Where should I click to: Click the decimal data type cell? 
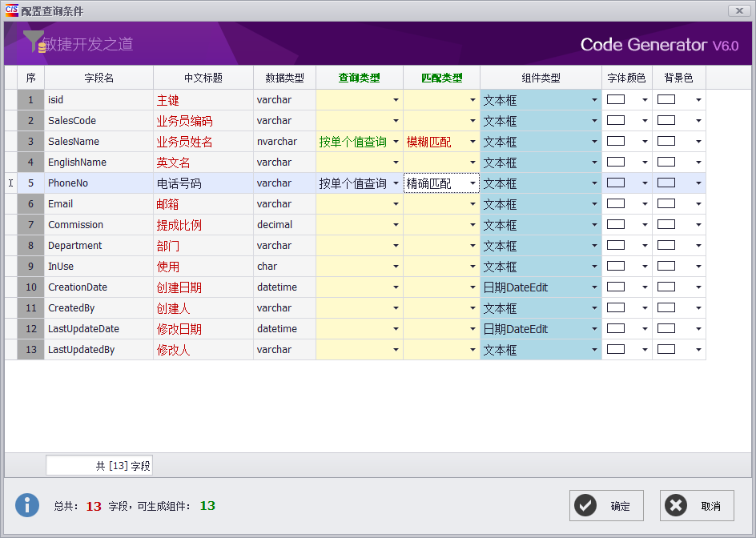[x=284, y=225]
